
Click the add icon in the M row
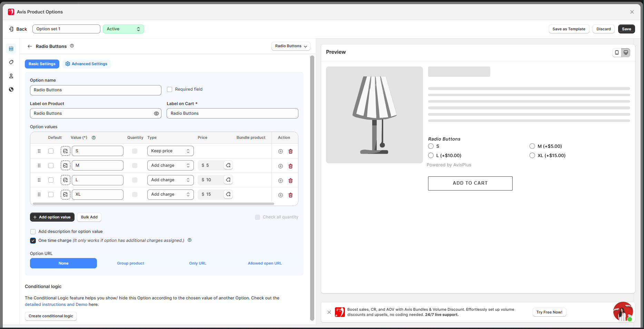(280, 166)
